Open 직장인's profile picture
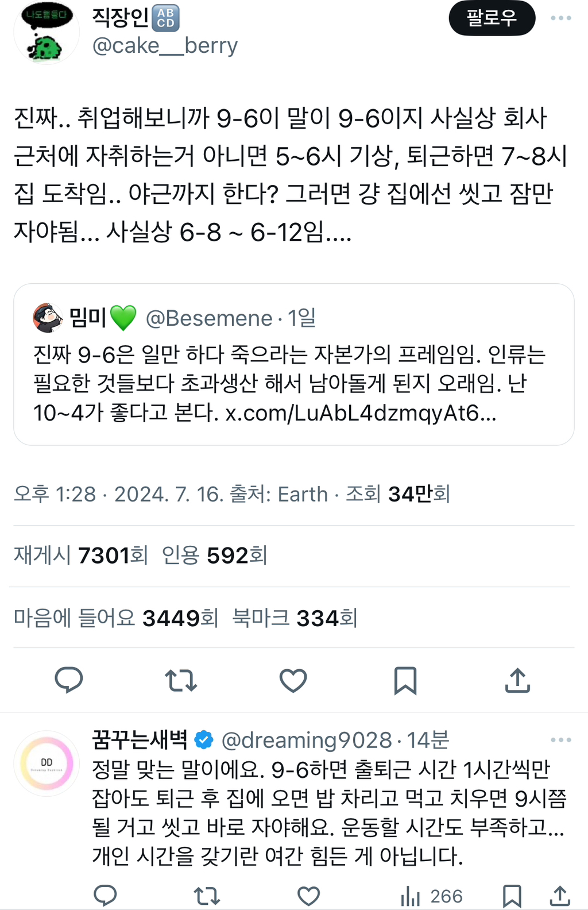Screen dimensions: 588x910 click(x=47, y=33)
